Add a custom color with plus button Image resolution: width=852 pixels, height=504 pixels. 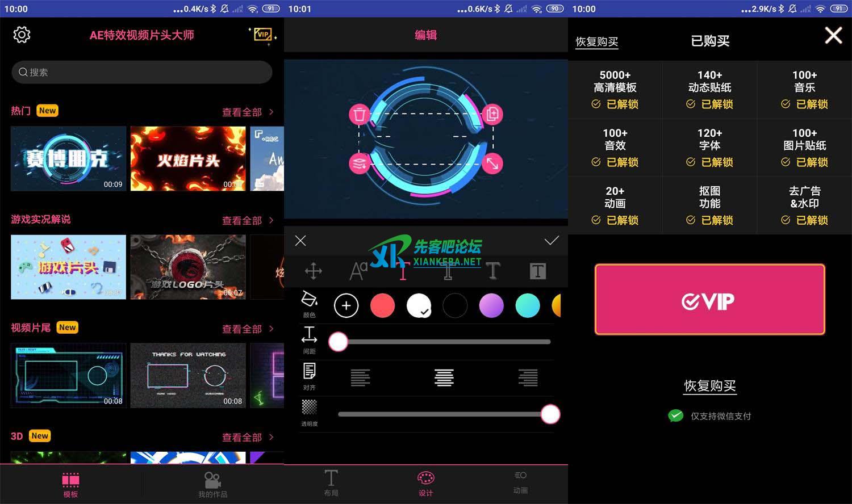click(x=346, y=306)
